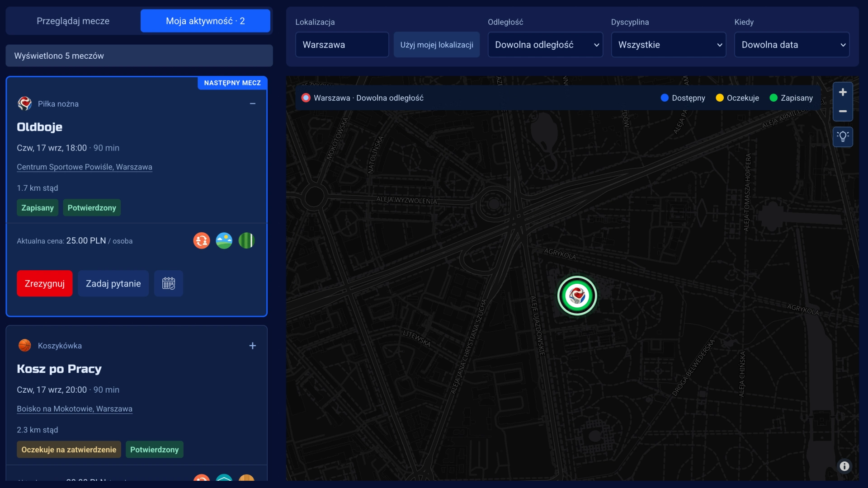Select the Moja aktywność tab
Viewport: 868px width, 488px height.
[205, 21]
